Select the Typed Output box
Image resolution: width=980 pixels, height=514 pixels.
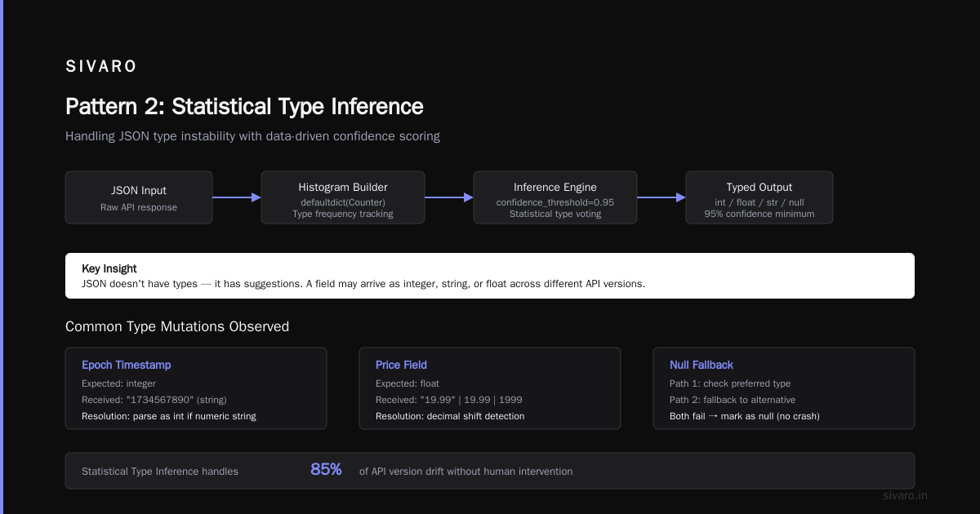[x=759, y=197]
